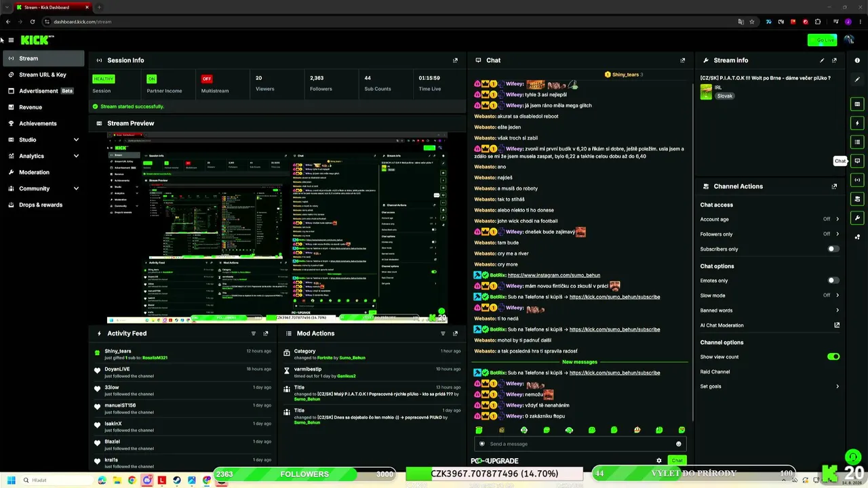Filter the Mod Actions list
Viewport: 868px width, 488px height.
443,333
